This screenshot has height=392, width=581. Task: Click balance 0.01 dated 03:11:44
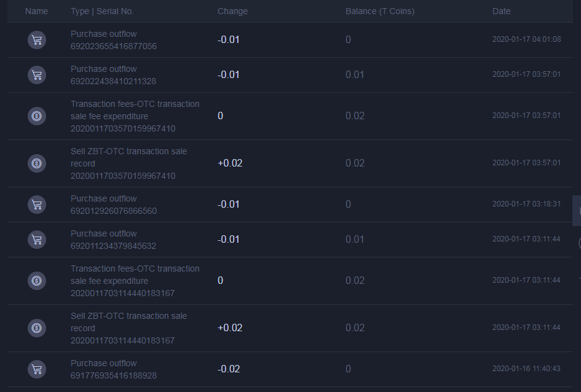click(x=355, y=240)
